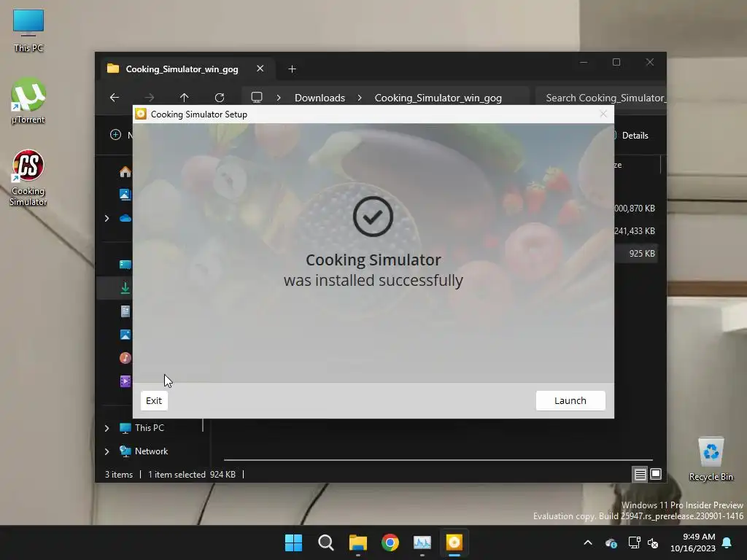Open Downloads in Explorer sidebar
Image resolution: width=747 pixels, height=560 pixels.
coord(125,287)
